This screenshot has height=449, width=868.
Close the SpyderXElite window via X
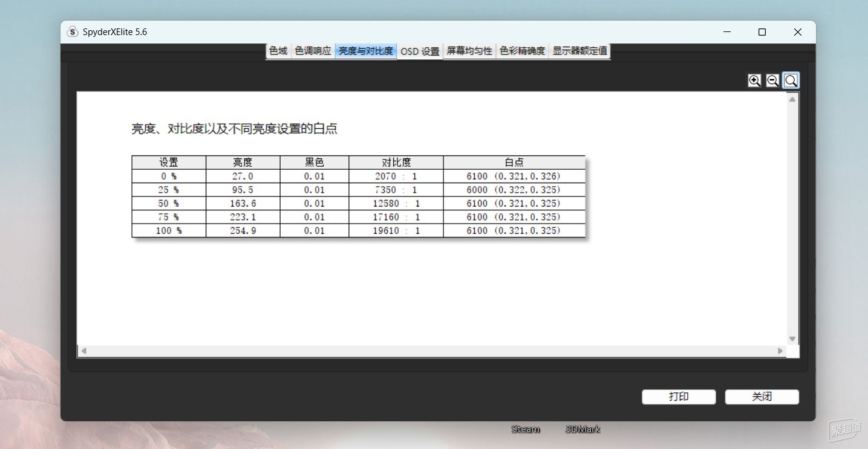798,32
